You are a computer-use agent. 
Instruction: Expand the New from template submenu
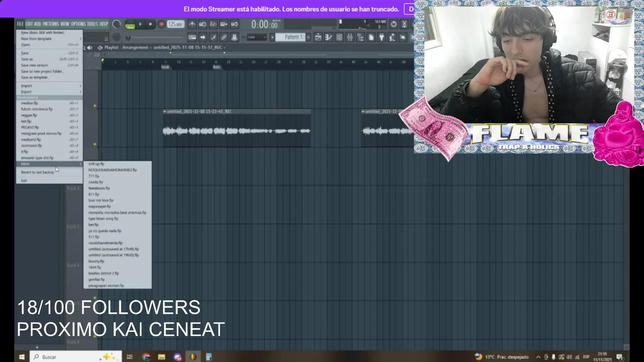pyautogui.click(x=49, y=39)
